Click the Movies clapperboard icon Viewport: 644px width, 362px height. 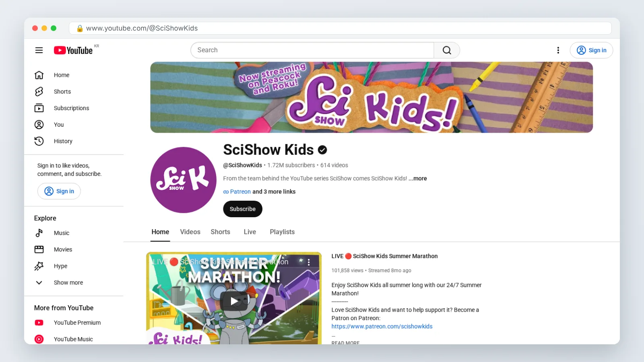point(39,249)
